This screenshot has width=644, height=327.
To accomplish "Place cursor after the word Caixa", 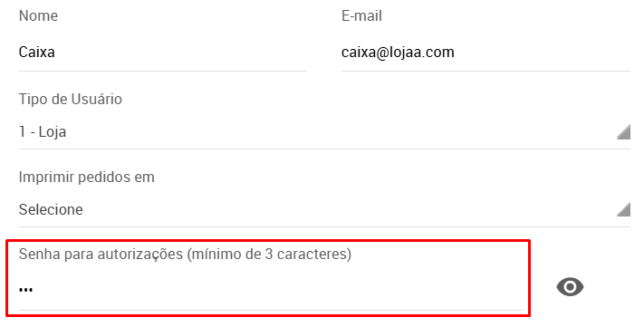I will [x=56, y=53].
